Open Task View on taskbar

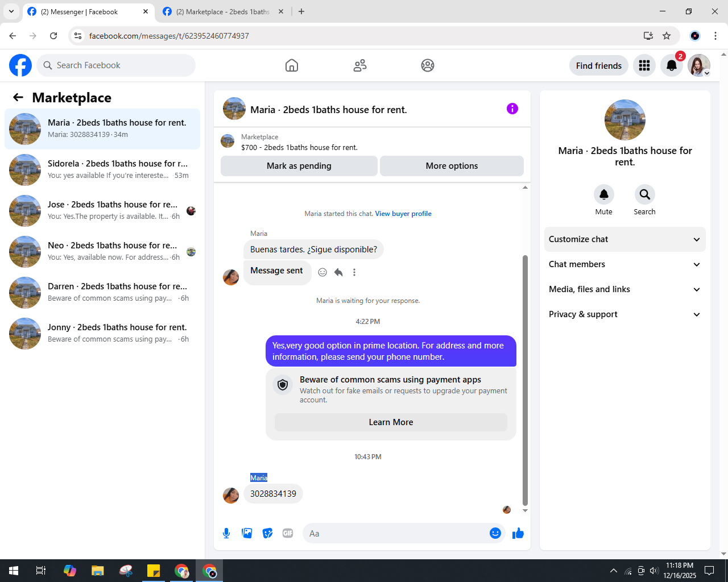[x=41, y=571]
